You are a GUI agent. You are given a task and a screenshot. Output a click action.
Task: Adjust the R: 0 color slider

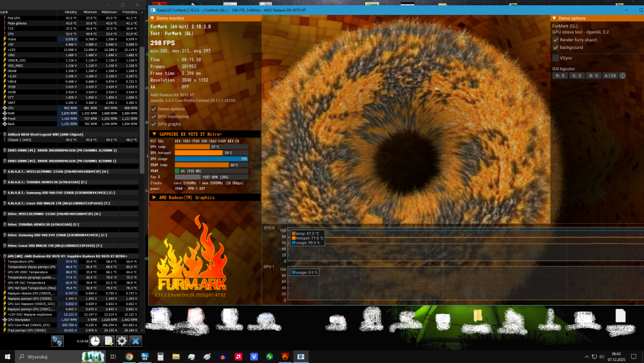[560, 75]
